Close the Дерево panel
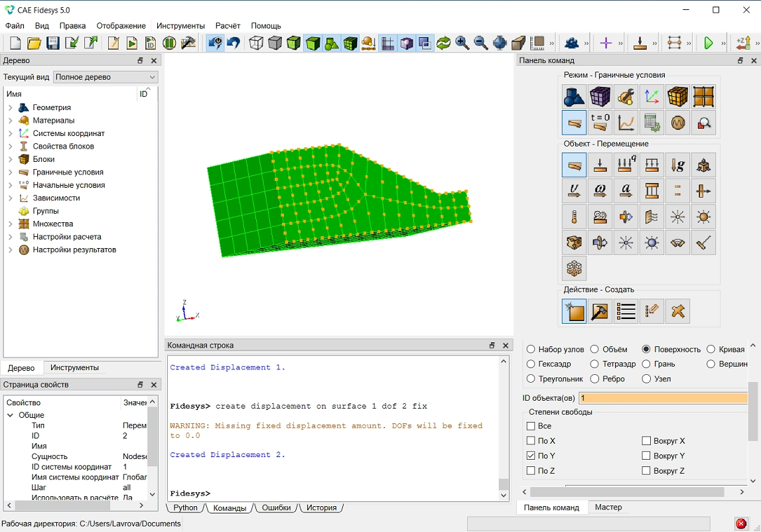761x532 pixels. 154,60
